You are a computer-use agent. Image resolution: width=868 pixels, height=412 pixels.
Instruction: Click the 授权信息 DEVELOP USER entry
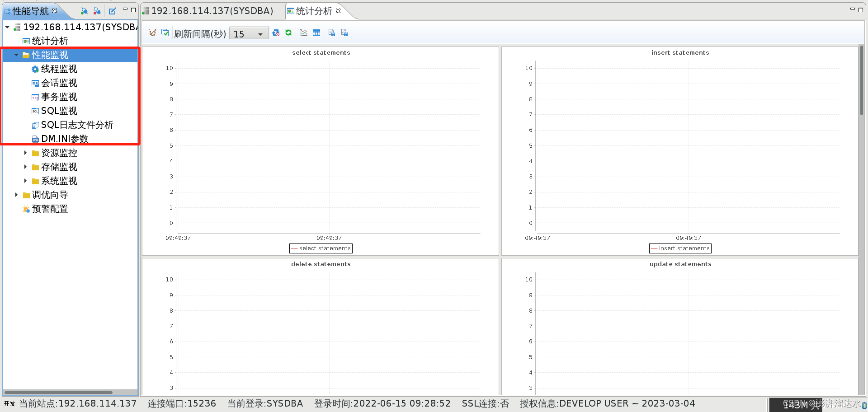pyautogui.click(x=607, y=403)
